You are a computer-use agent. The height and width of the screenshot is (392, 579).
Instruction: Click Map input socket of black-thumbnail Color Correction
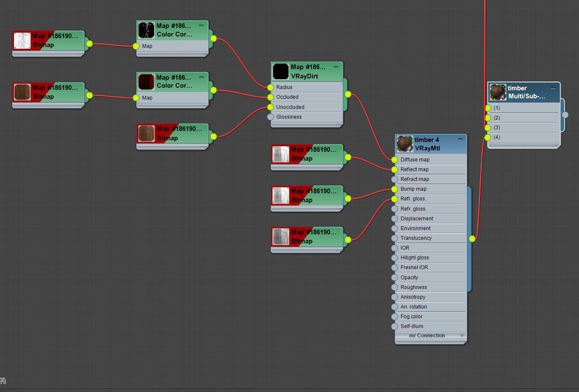[136, 46]
